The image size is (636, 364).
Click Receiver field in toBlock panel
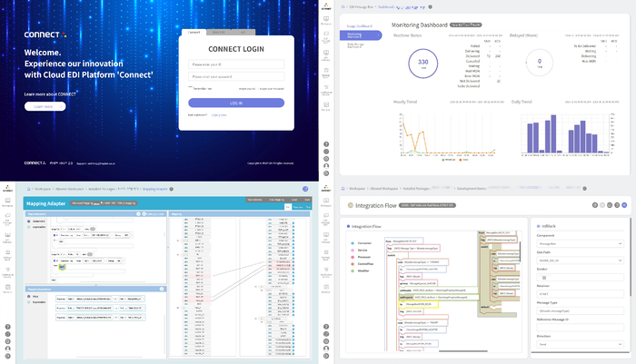coord(580,294)
